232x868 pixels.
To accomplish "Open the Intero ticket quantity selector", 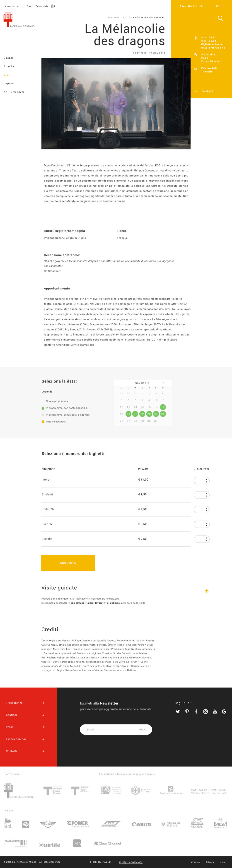I will pyautogui.click(x=202, y=481).
